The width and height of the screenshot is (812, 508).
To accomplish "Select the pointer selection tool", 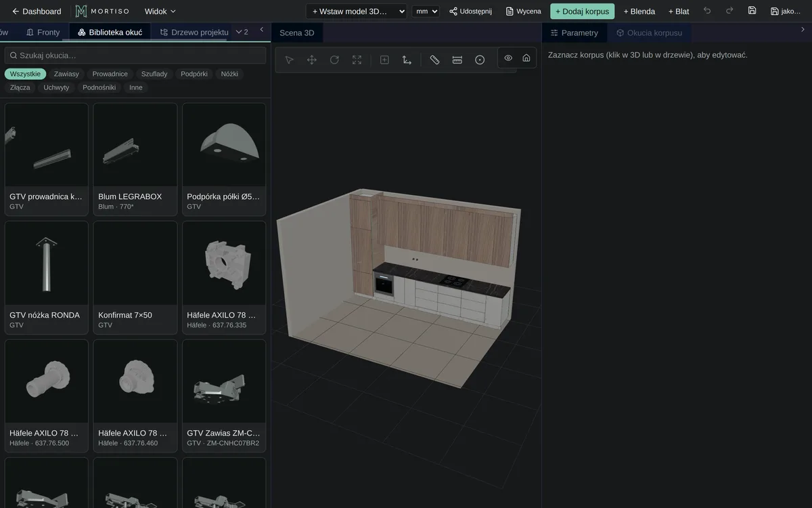I will coord(290,60).
